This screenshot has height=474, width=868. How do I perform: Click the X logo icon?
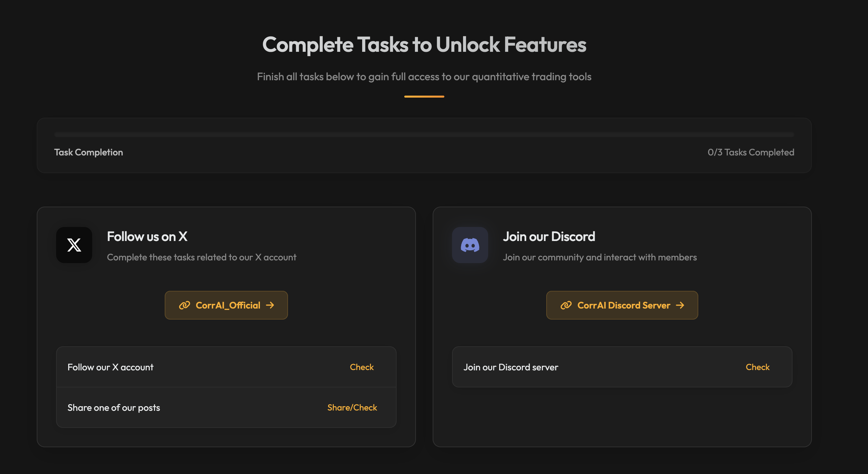coord(74,245)
